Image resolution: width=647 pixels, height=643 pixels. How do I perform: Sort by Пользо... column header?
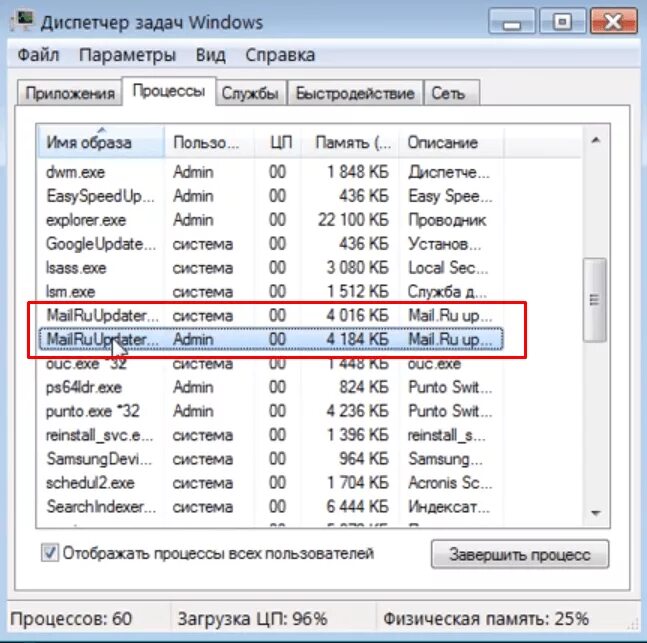[x=209, y=142]
